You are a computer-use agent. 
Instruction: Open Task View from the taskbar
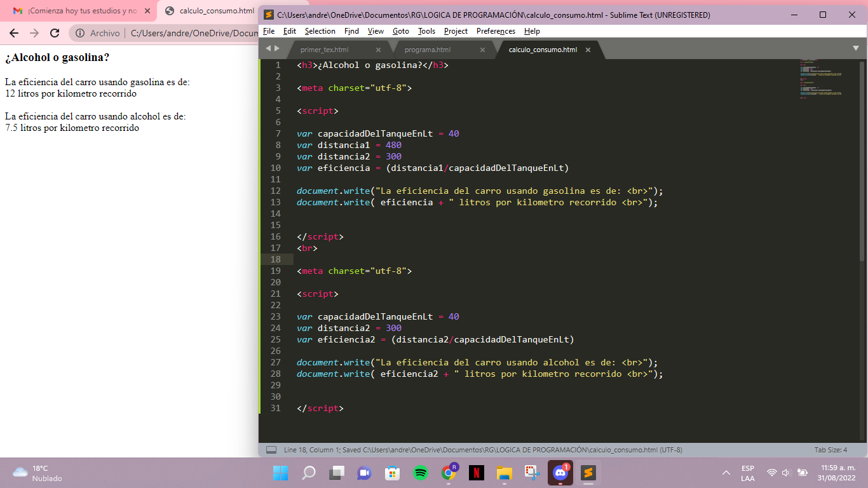(x=337, y=473)
